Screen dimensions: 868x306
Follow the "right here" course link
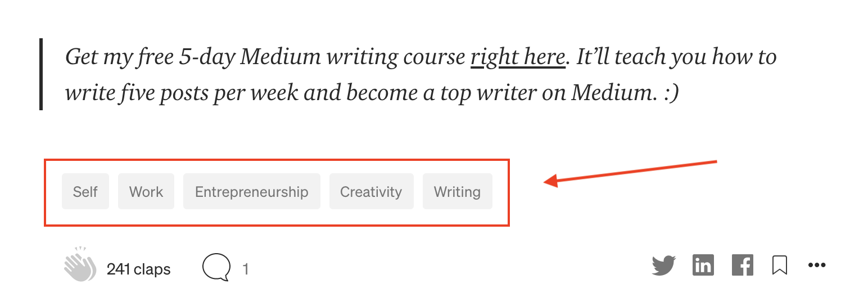518,57
